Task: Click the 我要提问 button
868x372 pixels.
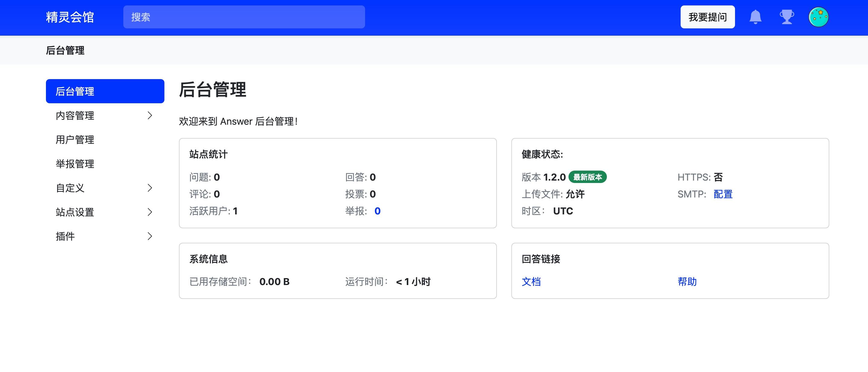Action: (x=707, y=17)
